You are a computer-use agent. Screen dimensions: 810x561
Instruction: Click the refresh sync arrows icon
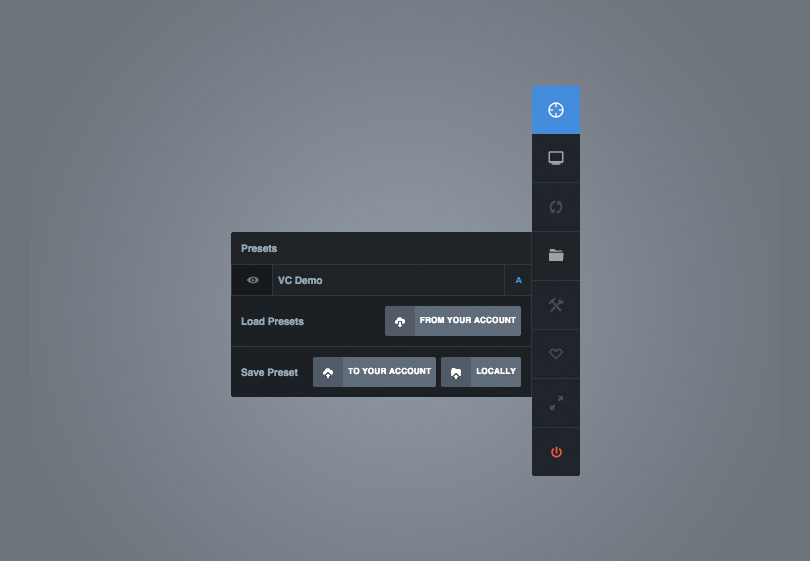pyautogui.click(x=556, y=207)
